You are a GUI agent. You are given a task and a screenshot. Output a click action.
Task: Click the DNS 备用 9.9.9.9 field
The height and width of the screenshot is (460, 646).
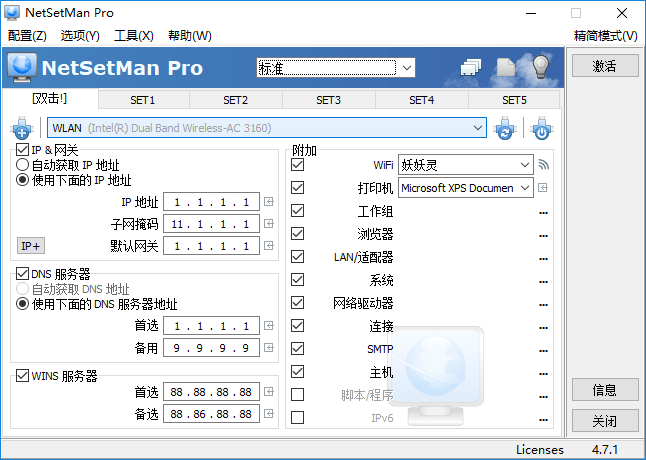(211, 348)
